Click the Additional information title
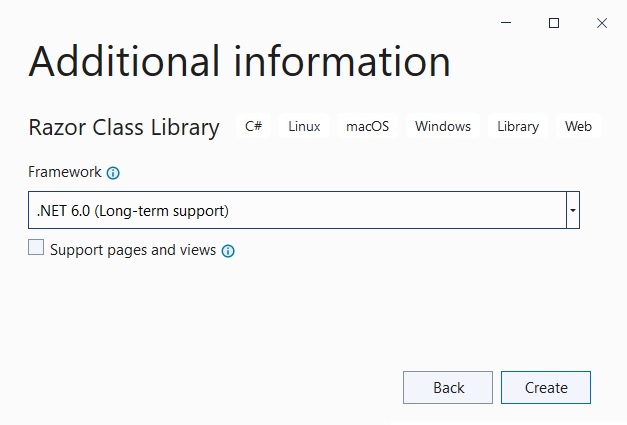Screen dimensions: 627x425 tap(240, 62)
